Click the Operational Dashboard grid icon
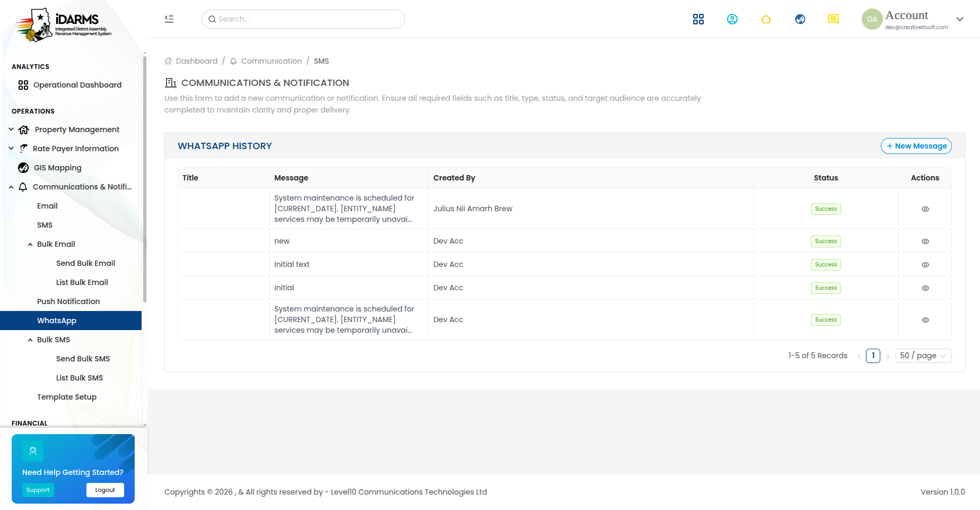 pos(23,85)
